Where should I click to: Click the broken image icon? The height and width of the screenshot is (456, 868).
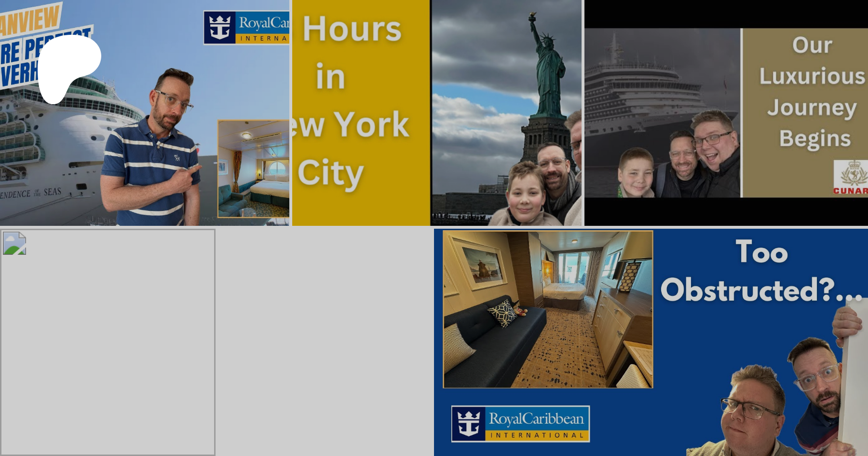(14, 243)
